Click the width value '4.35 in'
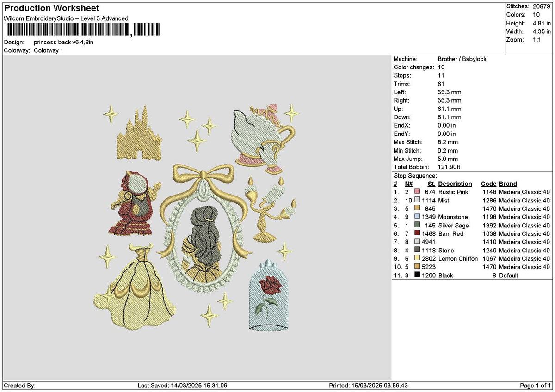 point(542,31)
